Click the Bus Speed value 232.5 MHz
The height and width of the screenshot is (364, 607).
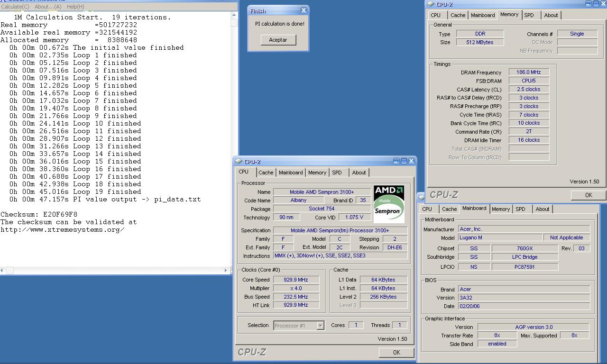click(x=295, y=297)
